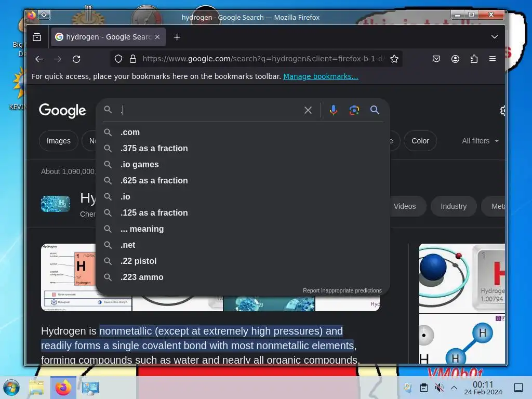Click the Firefox View icon left of the tab
The width and height of the screenshot is (532, 399).
coord(37,37)
